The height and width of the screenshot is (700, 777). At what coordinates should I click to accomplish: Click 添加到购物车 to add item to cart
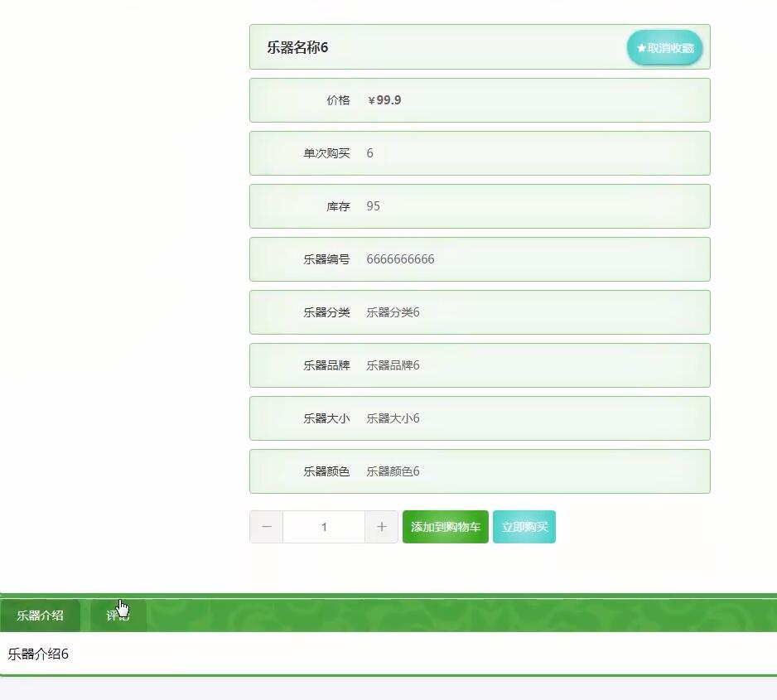tap(445, 526)
